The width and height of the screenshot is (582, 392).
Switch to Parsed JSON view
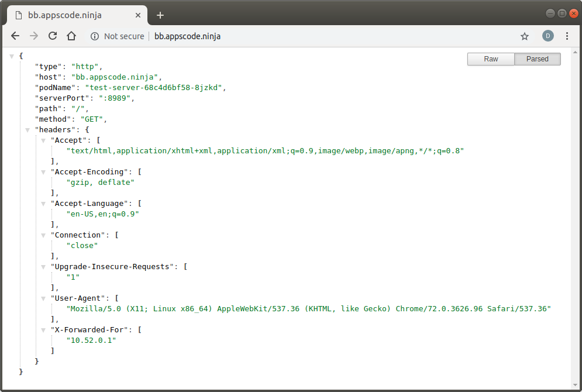coord(538,59)
